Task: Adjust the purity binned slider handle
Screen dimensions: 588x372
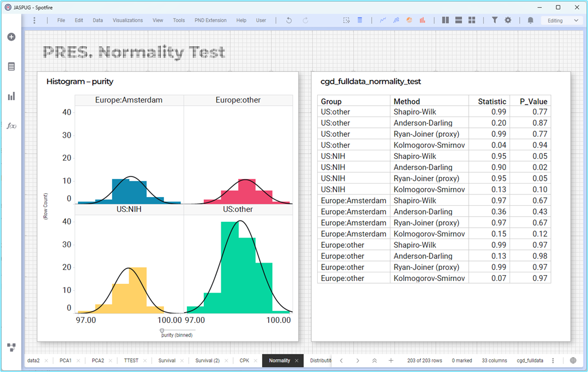Action: pyautogui.click(x=162, y=331)
